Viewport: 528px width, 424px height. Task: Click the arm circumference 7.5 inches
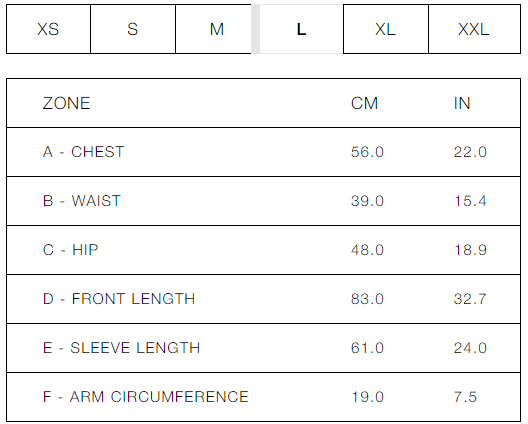(x=465, y=397)
